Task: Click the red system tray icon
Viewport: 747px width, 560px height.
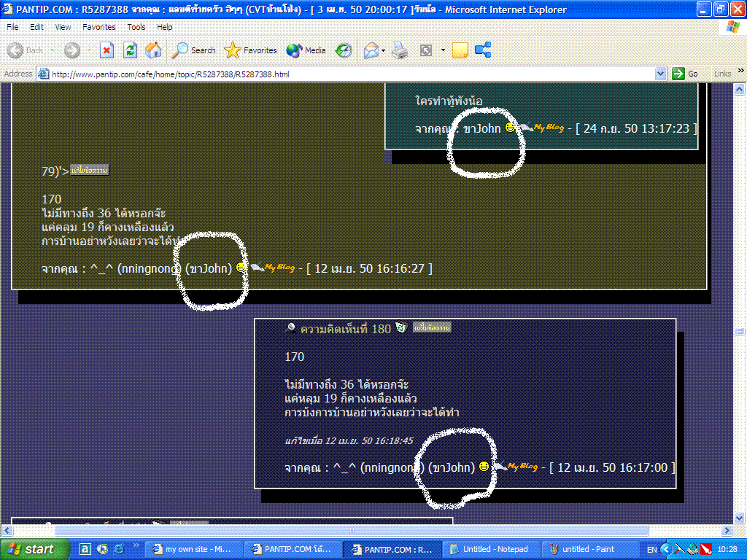Action: [x=706, y=549]
